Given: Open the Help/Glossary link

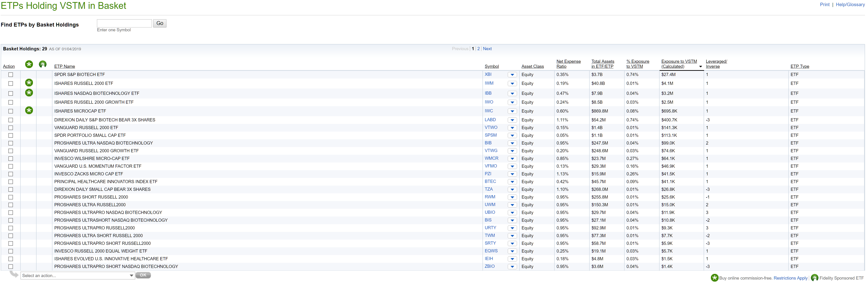Looking at the screenshot, I should click(x=850, y=4).
